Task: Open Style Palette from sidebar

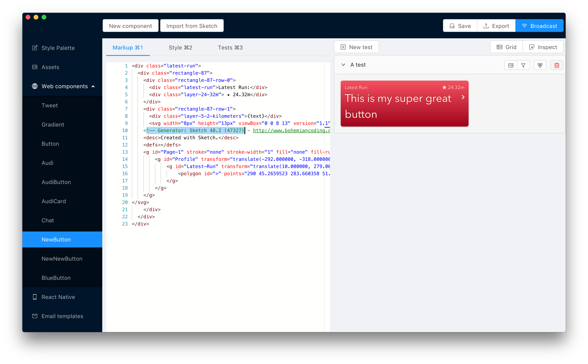Action: coord(58,48)
